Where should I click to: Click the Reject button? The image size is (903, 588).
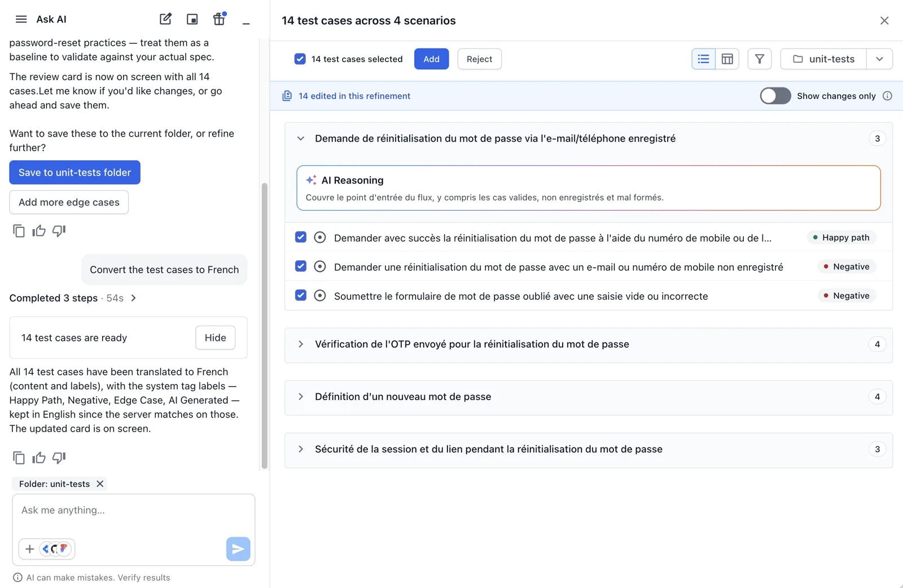tap(479, 59)
